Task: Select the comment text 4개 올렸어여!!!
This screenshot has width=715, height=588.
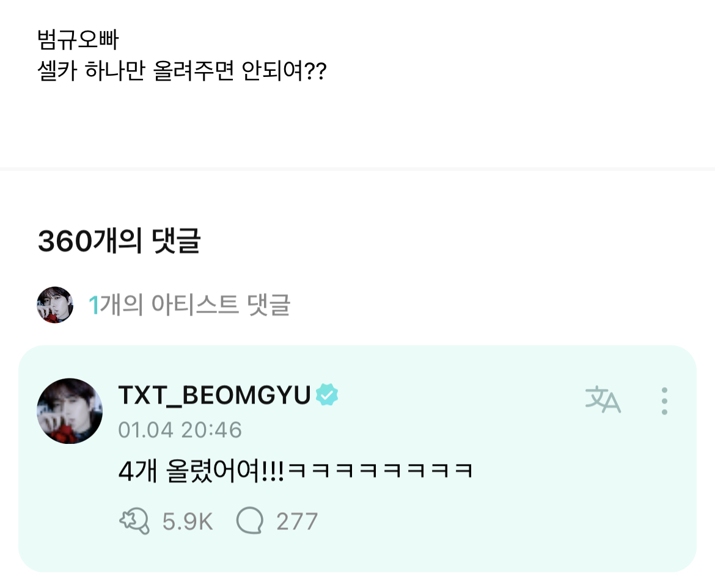Action: (200, 471)
